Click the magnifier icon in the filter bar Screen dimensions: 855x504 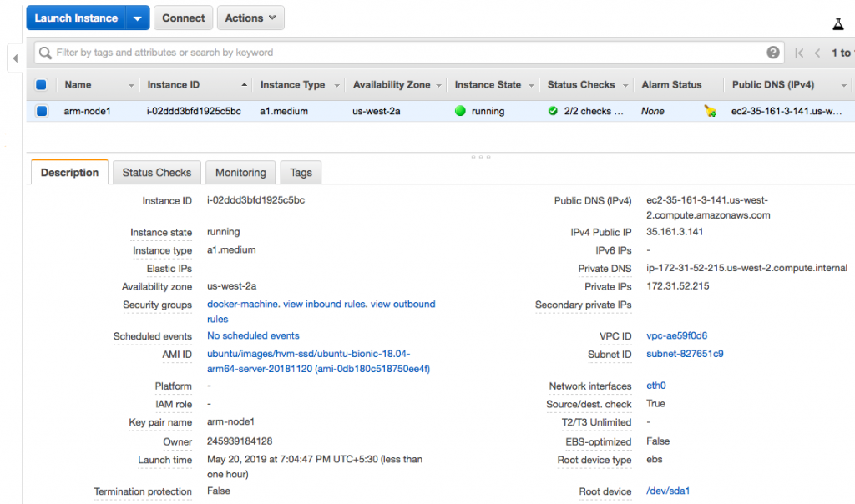(44, 52)
